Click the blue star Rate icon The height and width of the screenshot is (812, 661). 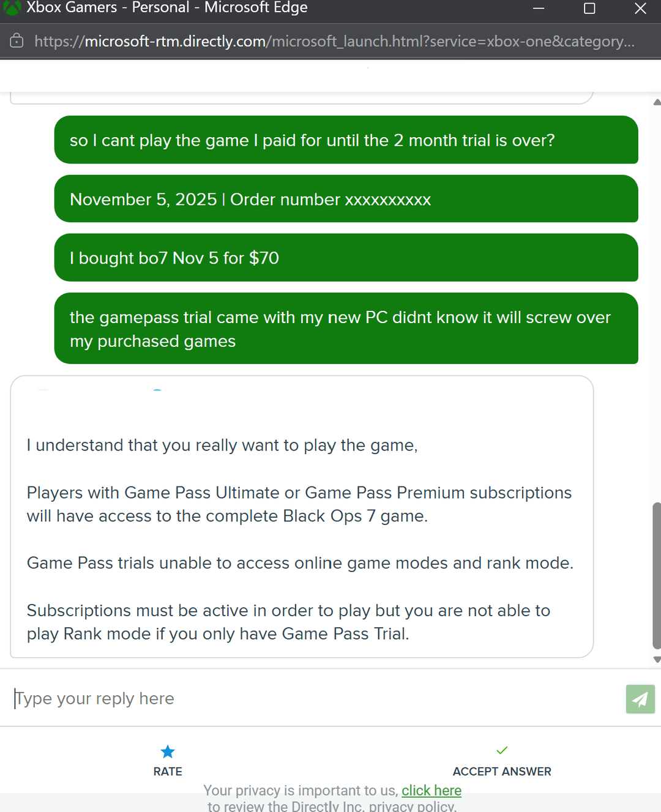tap(168, 751)
